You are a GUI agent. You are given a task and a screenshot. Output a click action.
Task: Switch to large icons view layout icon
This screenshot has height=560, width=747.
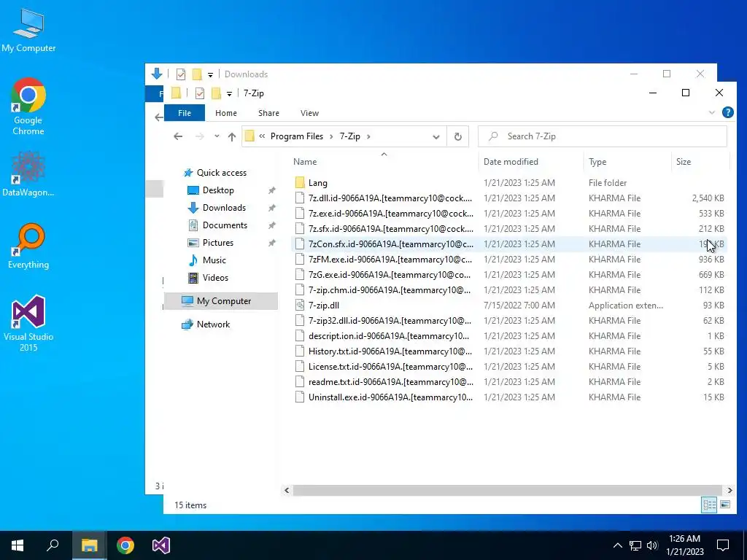(x=724, y=505)
